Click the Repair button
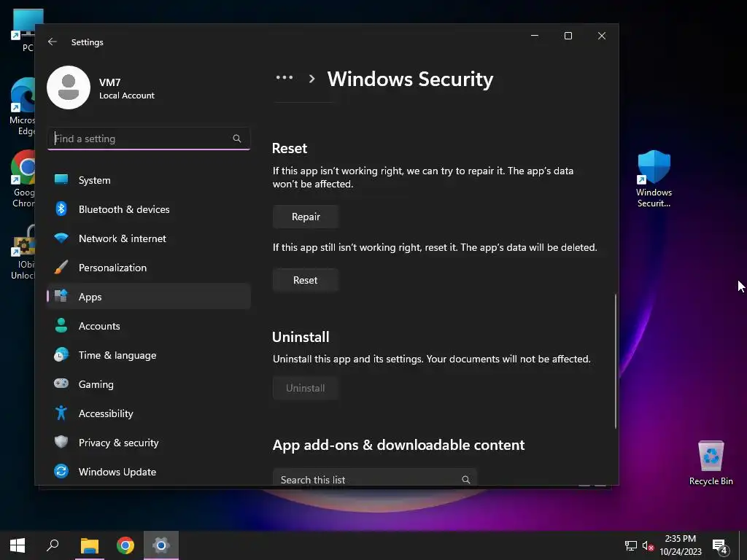 click(306, 217)
